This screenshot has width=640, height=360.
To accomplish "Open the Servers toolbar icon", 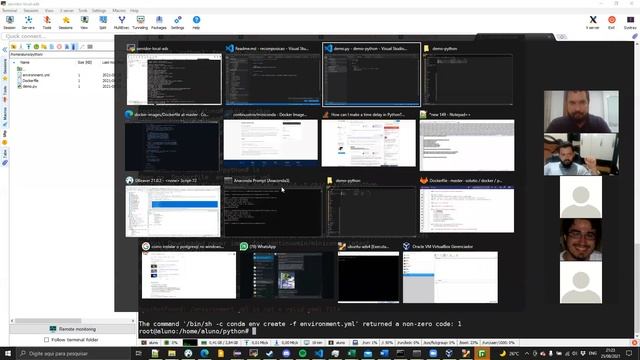I will pos(28,22).
